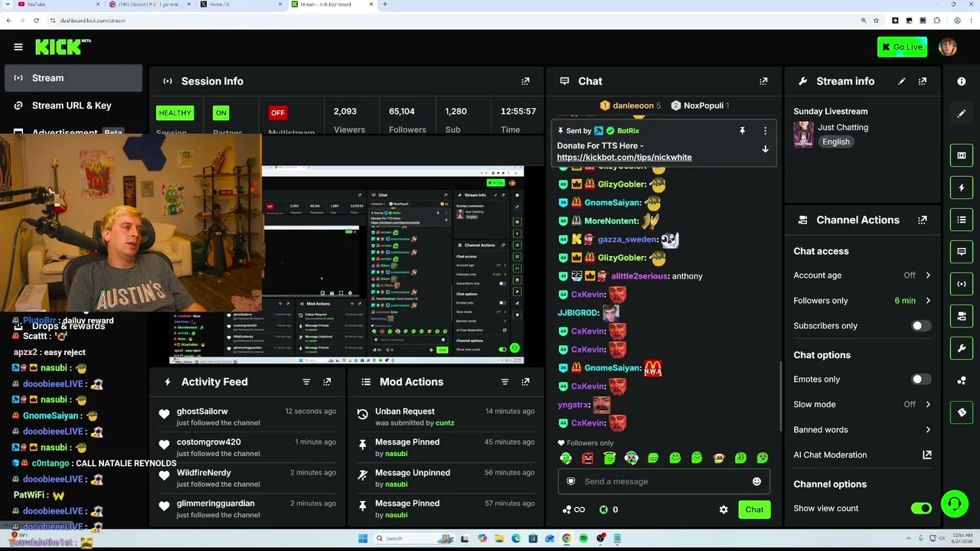Open Followers only duration setting

tap(862, 301)
